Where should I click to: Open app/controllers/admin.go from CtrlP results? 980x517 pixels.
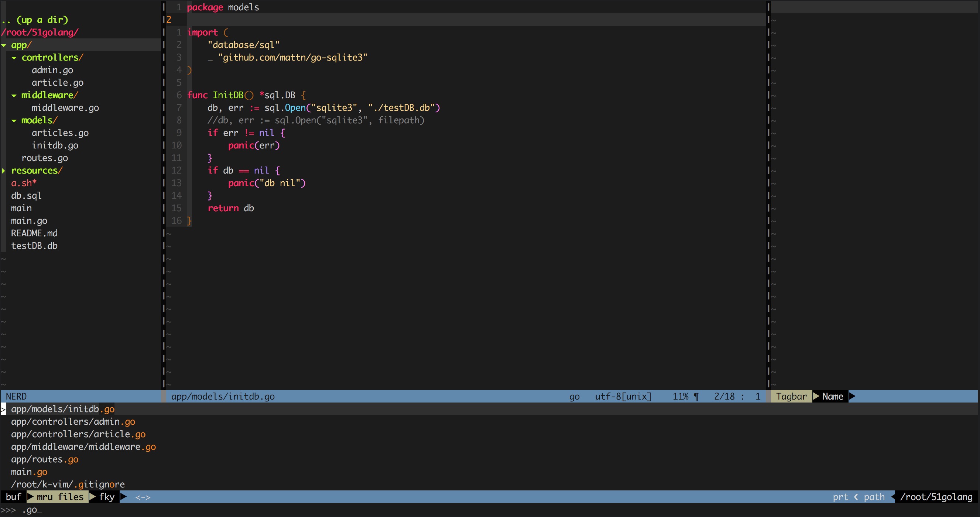click(x=73, y=421)
